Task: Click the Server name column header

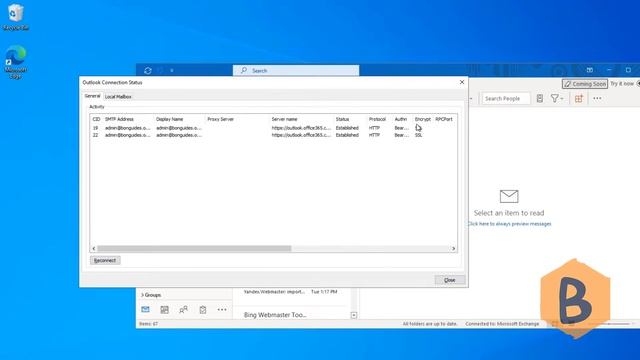Action: click(x=284, y=119)
